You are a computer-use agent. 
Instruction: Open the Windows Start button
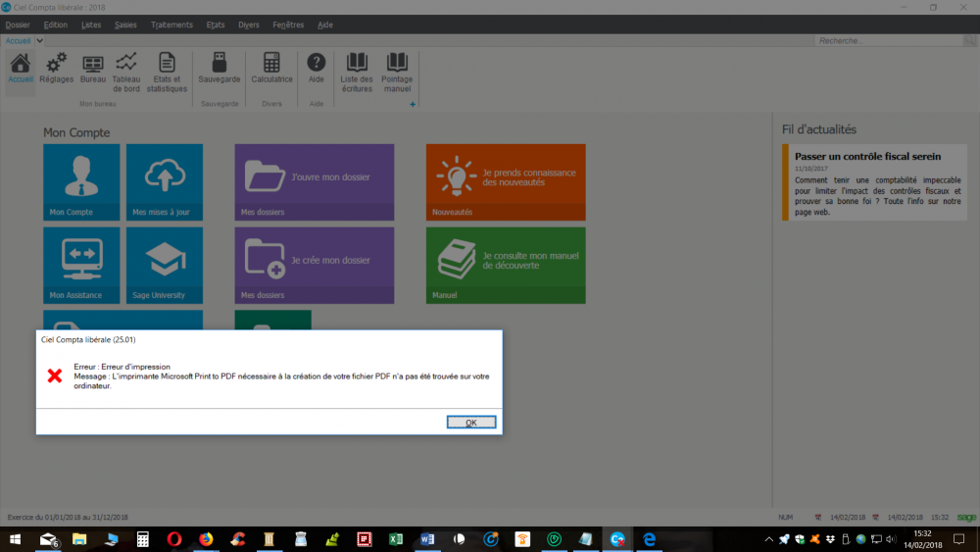pos(15,539)
